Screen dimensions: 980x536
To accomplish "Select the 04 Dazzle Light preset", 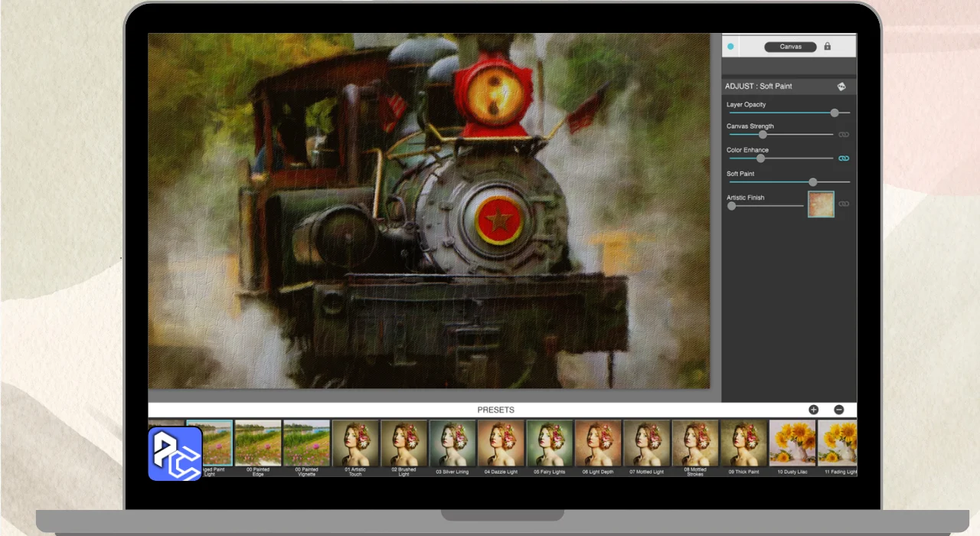I will [501, 448].
